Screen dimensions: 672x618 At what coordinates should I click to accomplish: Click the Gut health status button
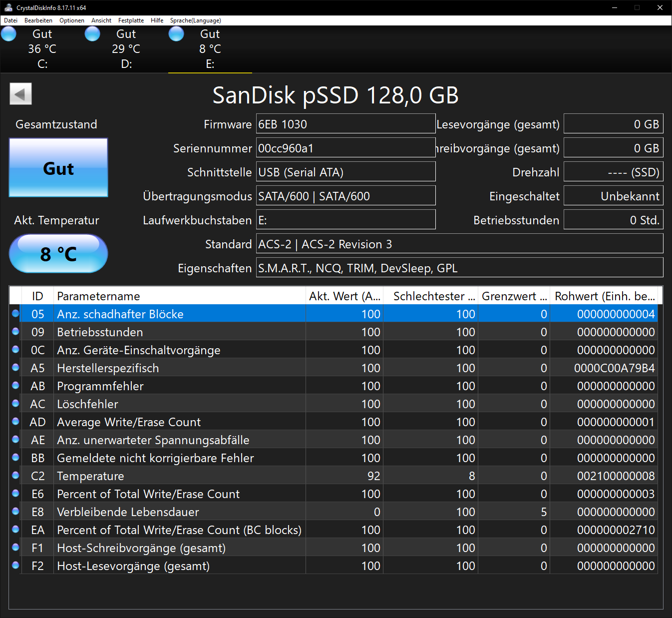click(x=58, y=168)
